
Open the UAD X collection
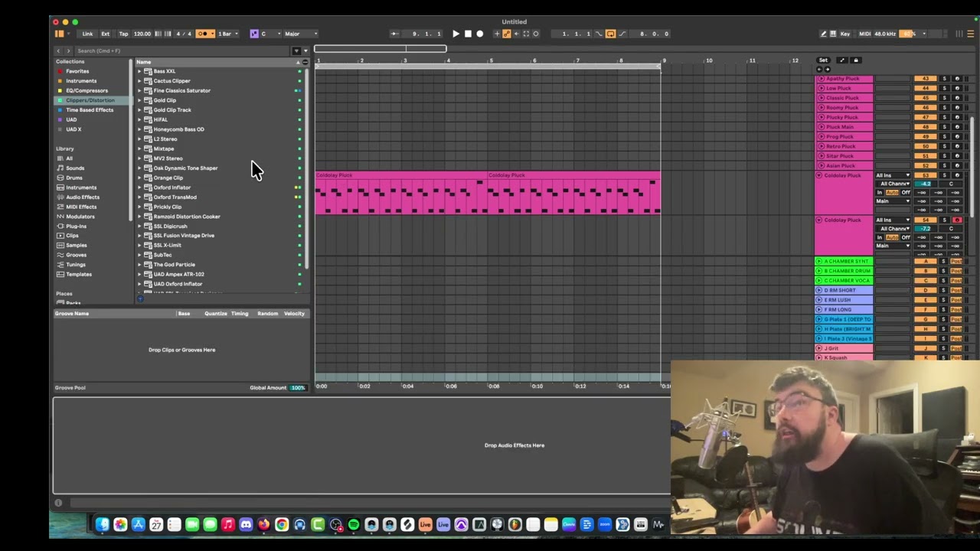click(73, 129)
